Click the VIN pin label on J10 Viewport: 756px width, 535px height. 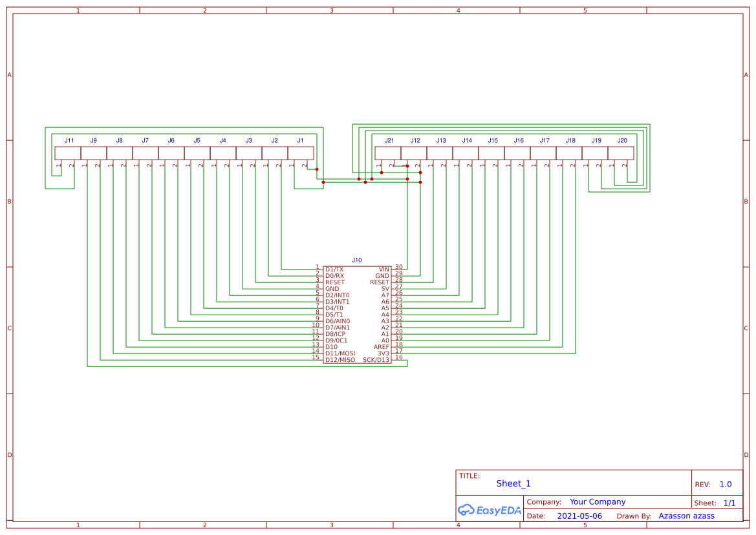coord(383,267)
